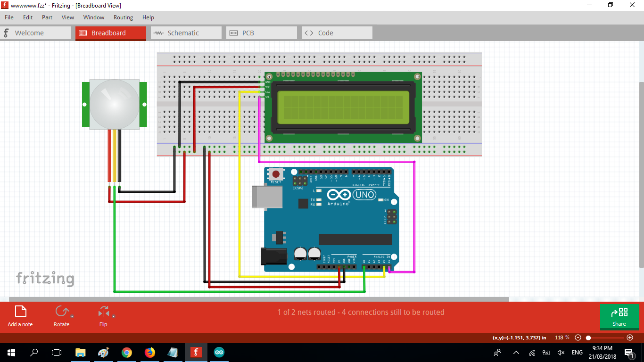The width and height of the screenshot is (644, 362).
Task: Click the zoom slider handle
Action: [588, 338]
